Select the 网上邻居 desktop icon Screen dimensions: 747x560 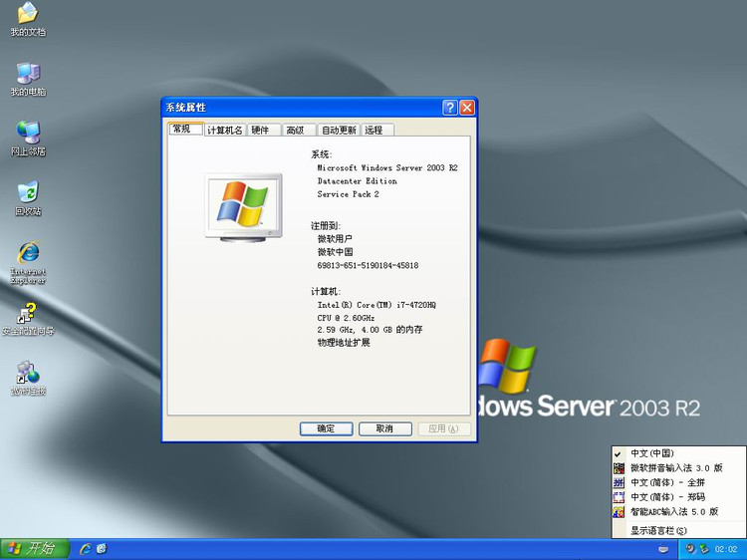click(28, 139)
